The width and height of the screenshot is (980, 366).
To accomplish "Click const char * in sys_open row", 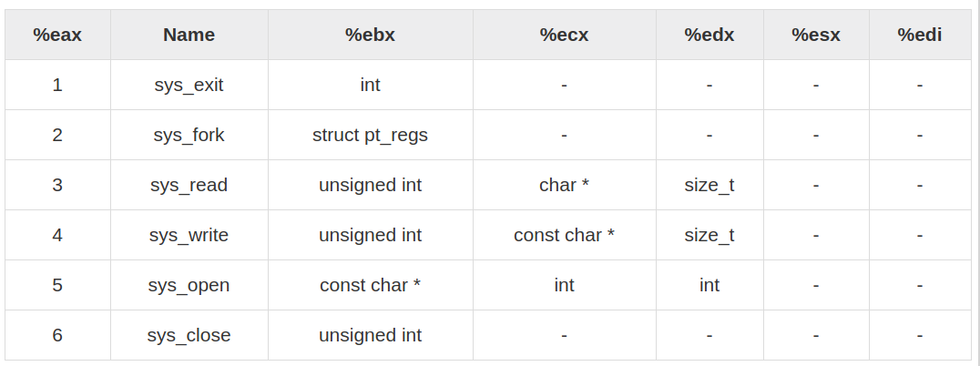I will click(371, 285).
